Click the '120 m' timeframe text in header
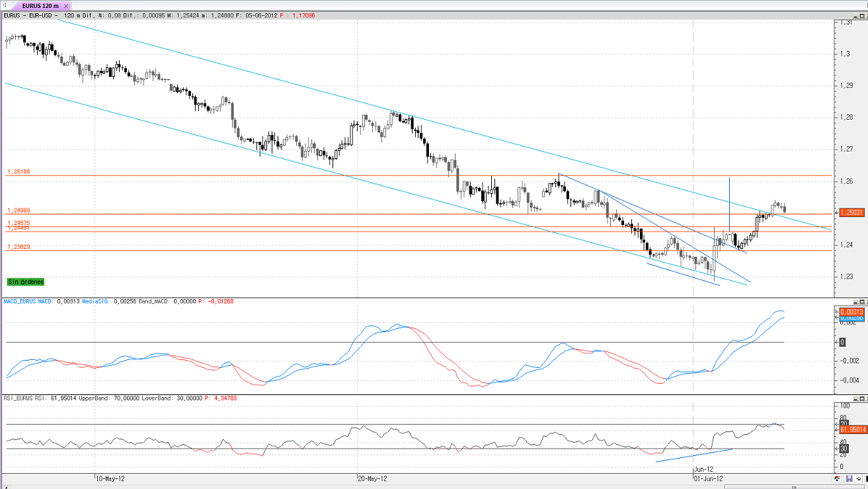The image size is (868, 489). pos(73,15)
